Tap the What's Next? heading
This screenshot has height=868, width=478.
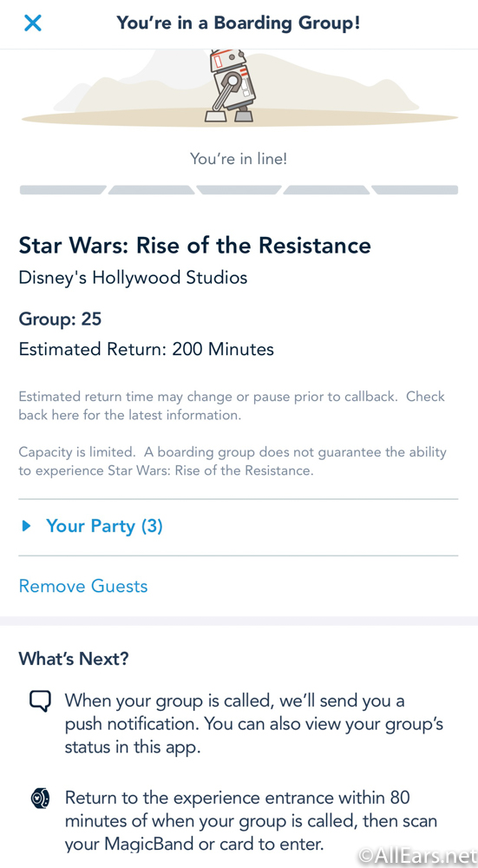coord(74,660)
